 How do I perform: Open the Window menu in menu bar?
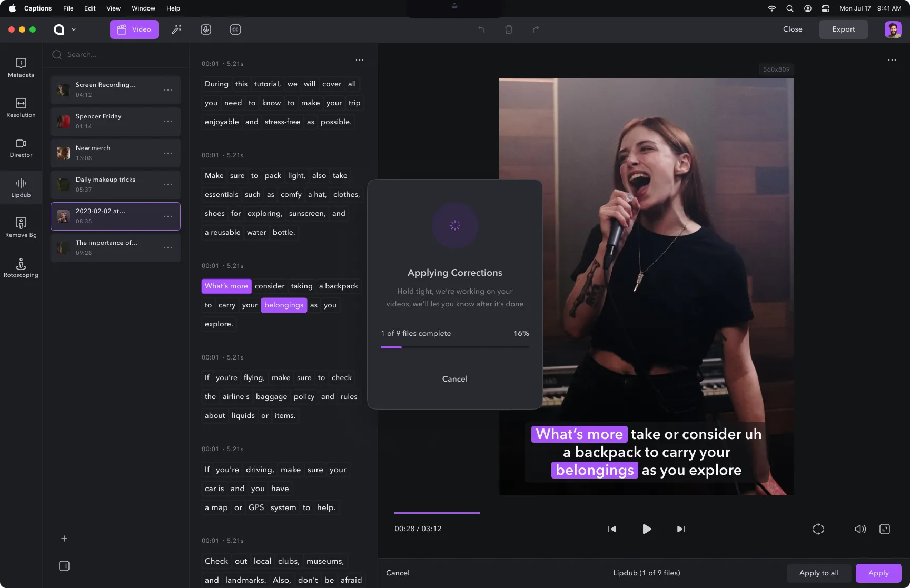pos(143,8)
